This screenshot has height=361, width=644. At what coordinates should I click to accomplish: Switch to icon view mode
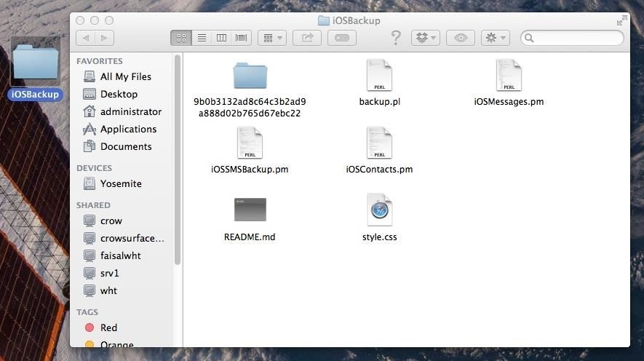coord(181,38)
